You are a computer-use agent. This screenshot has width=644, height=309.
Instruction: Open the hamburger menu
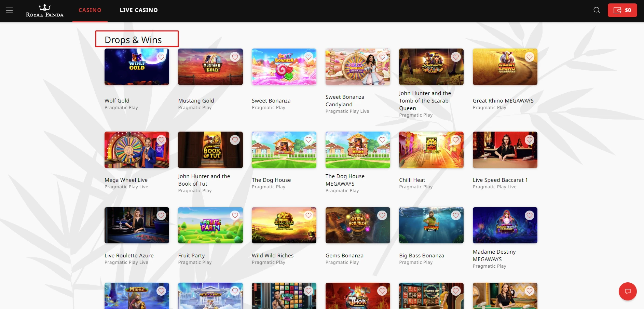click(9, 10)
